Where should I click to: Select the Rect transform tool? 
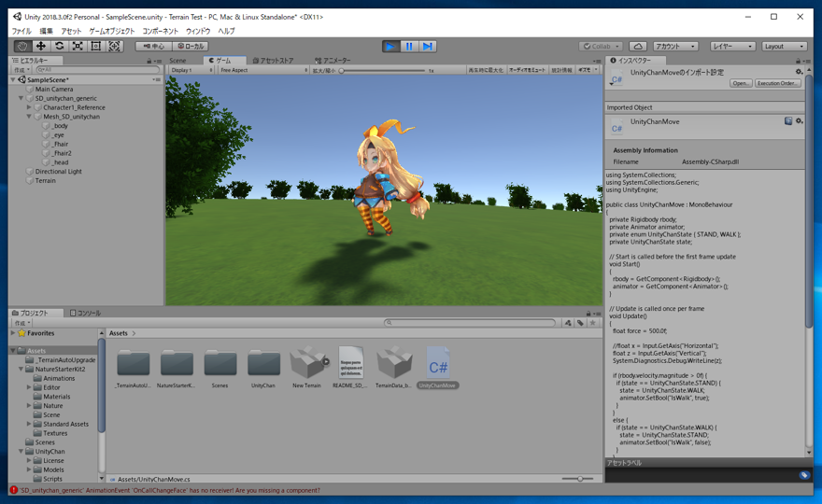(x=96, y=46)
